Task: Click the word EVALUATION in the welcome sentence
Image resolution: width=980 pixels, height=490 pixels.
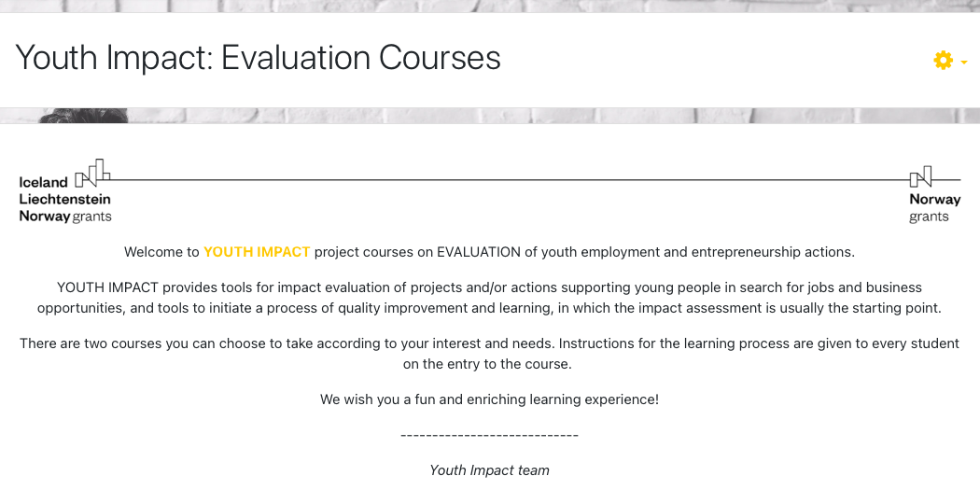Action: [x=476, y=252]
